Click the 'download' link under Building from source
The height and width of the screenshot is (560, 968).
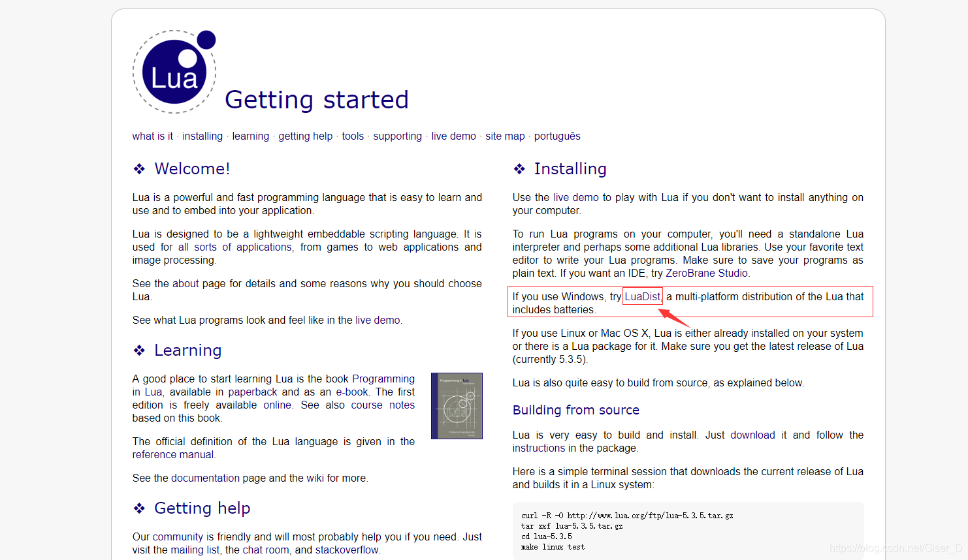coord(752,435)
